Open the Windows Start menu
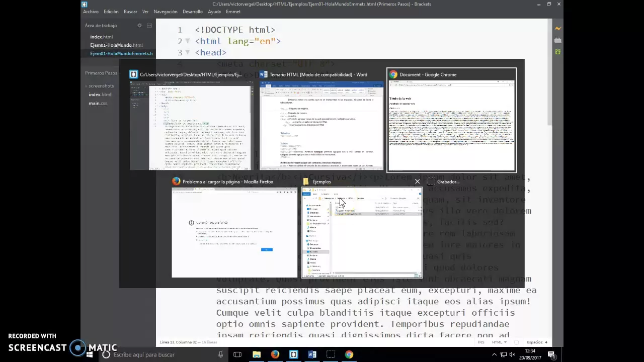Image resolution: width=644 pixels, height=362 pixels. point(90,354)
